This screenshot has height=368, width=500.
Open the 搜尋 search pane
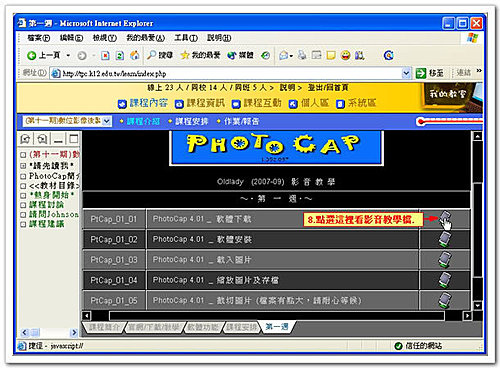click(x=160, y=55)
